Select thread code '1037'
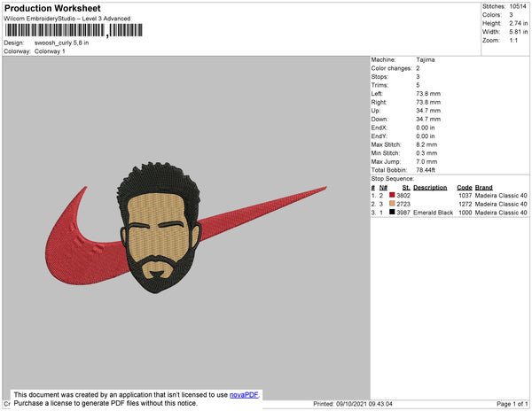The image size is (532, 411). click(465, 196)
